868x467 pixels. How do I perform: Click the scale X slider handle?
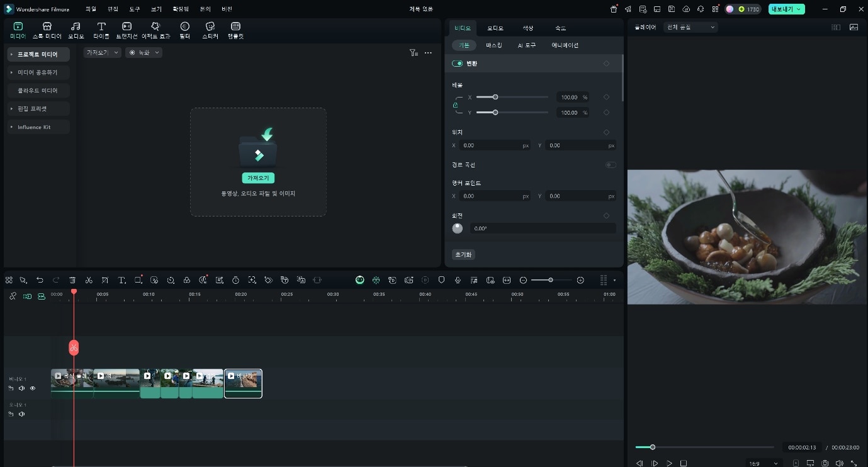pos(495,97)
